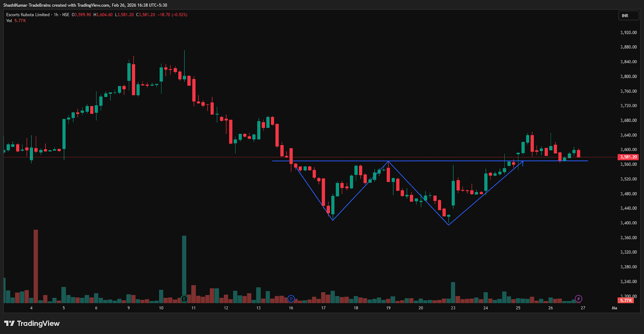Click the TradingView.com text in header caption
The width and height of the screenshot is (644, 334).
tap(93, 5)
